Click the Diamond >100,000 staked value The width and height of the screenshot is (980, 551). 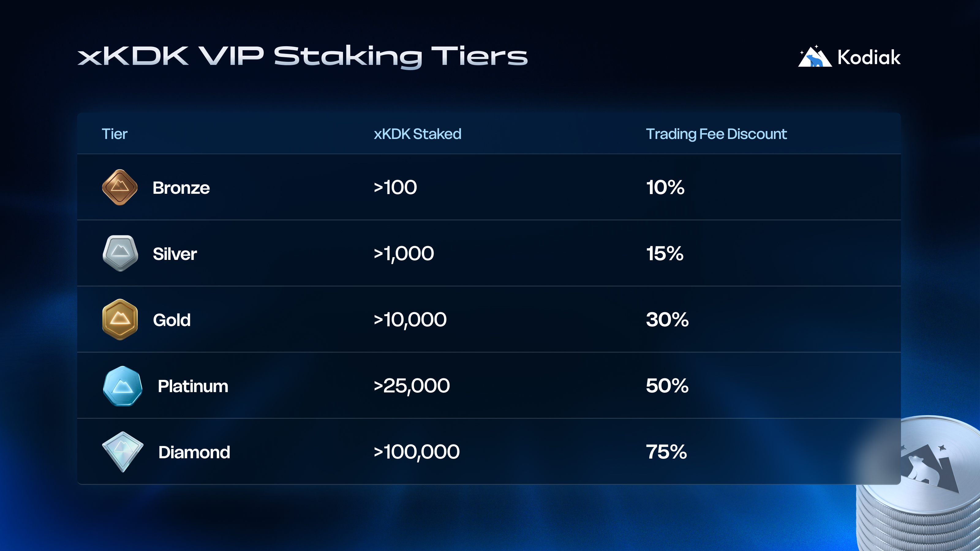pyautogui.click(x=417, y=452)
